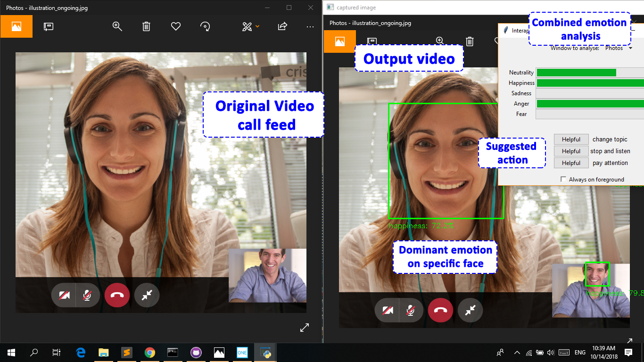Mark 'change topic' suggestion as Helpful

pyautogui.click(x=571, y=140)
